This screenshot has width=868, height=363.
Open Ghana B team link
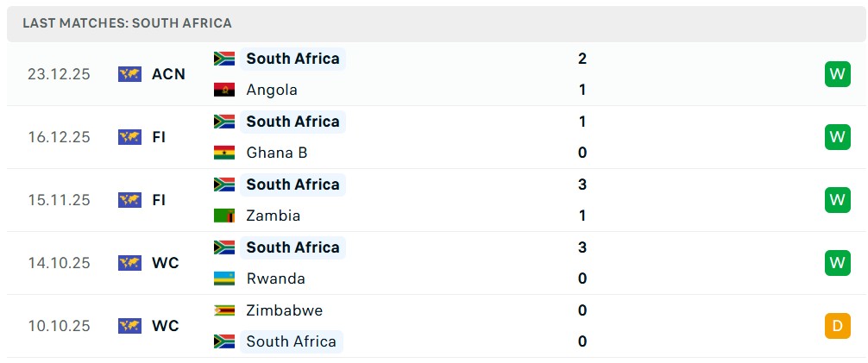[276, 153]
